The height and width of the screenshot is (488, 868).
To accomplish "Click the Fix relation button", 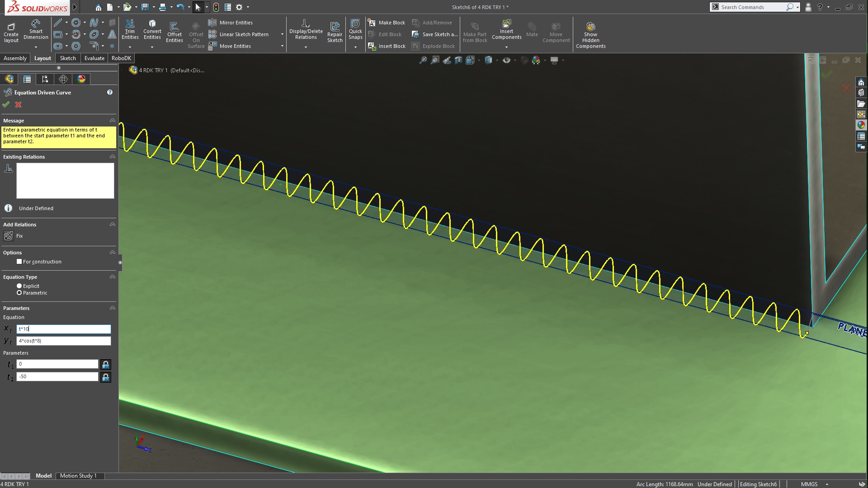I will [9, 236].
